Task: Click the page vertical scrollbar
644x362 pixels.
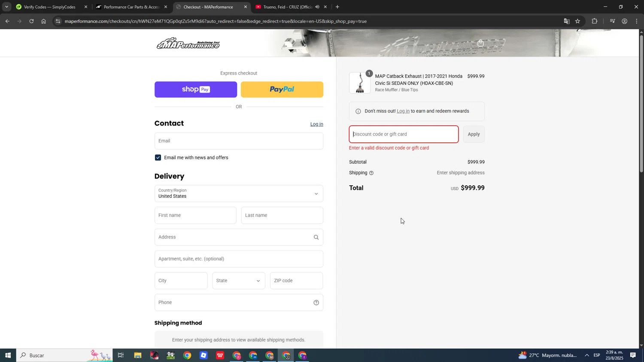Action: (x=641, y=104)
